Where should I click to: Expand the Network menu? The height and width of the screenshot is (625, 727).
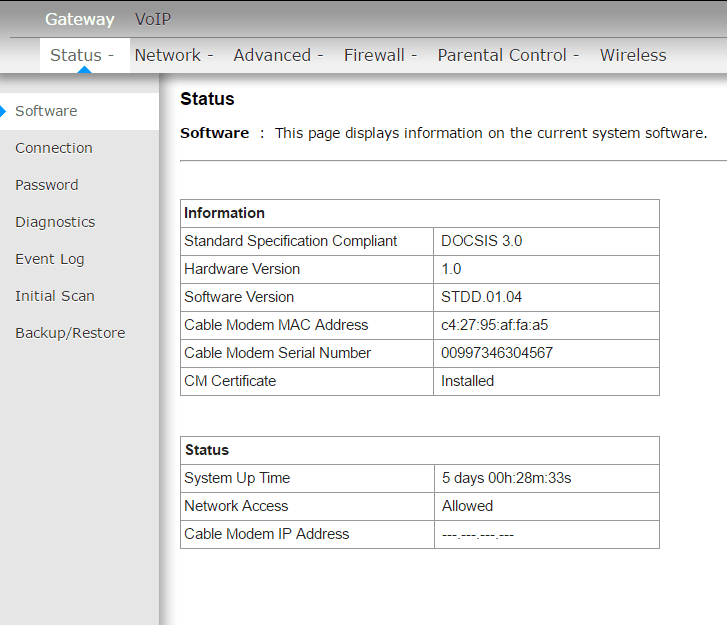click(x=174, y=56)
